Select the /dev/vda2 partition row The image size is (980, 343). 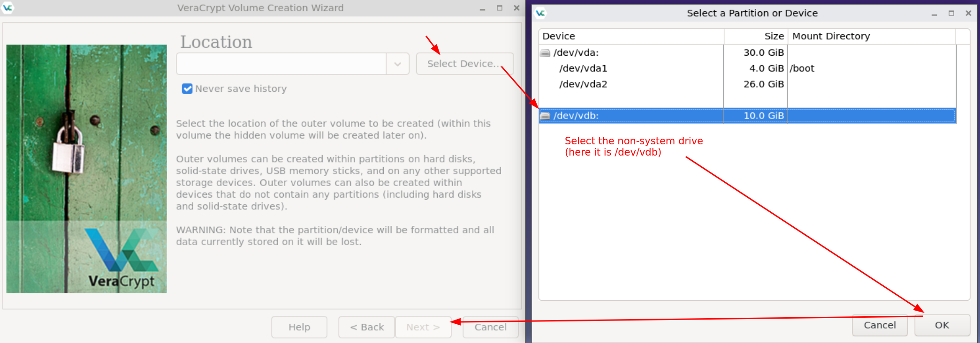(x=747, y=84)
